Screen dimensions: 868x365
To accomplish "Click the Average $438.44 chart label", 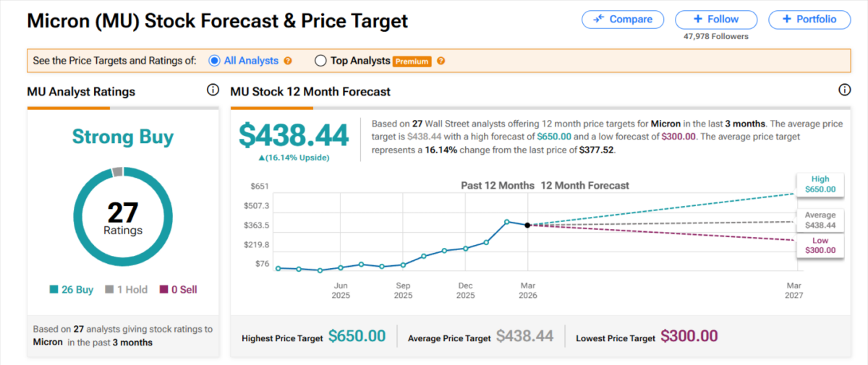I will tap(820, 220).
